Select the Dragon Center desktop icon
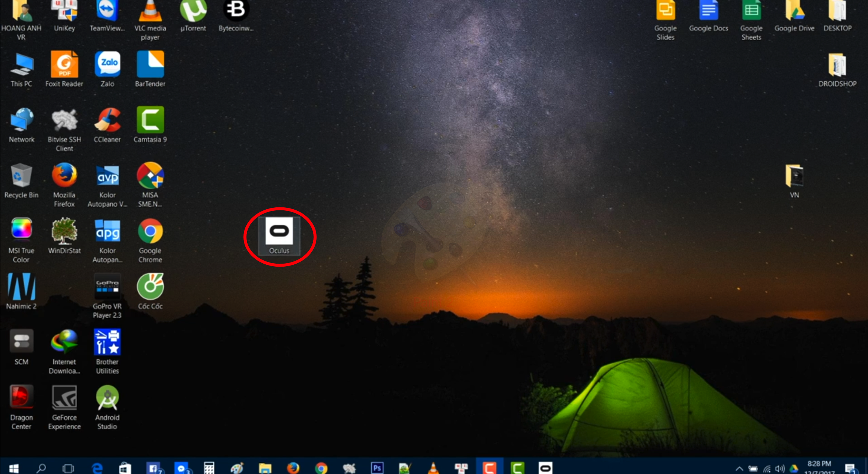This screenshot has height=474, width=868. [x=21, y=408]
